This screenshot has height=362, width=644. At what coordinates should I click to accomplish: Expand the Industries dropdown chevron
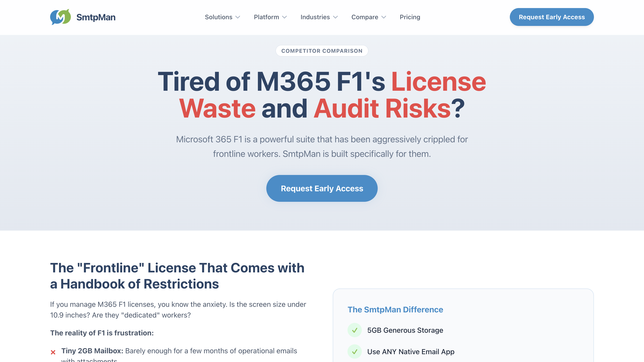pos(335,17)
